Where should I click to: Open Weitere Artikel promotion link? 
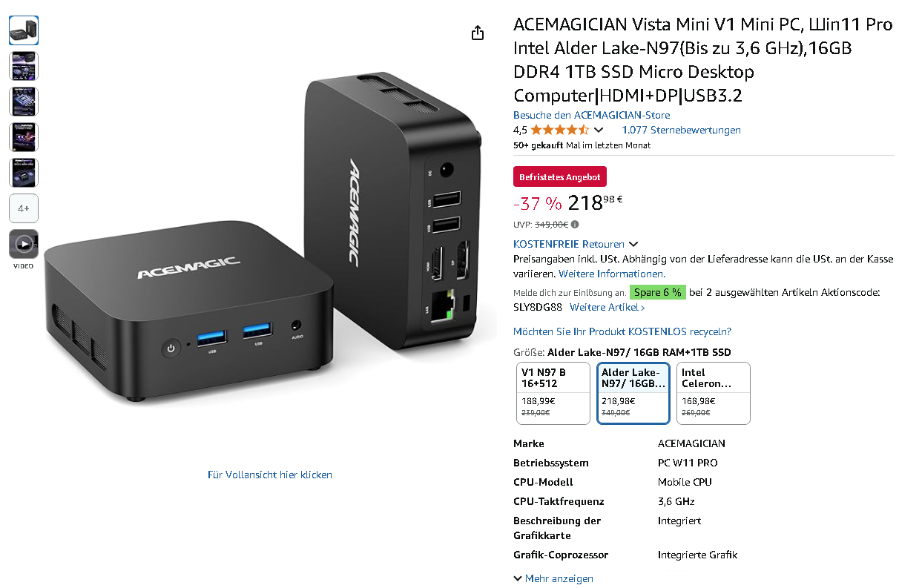pos(607,307)
